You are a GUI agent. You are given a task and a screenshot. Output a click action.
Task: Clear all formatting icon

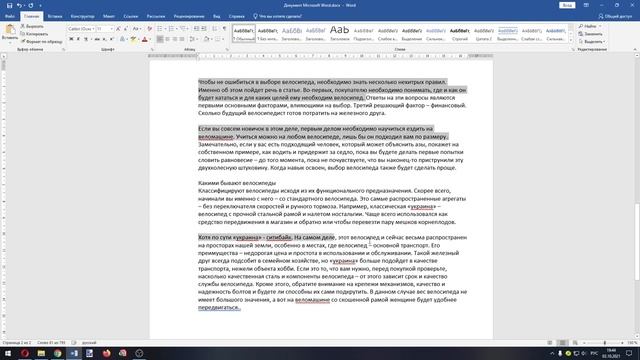click(149, 29)
